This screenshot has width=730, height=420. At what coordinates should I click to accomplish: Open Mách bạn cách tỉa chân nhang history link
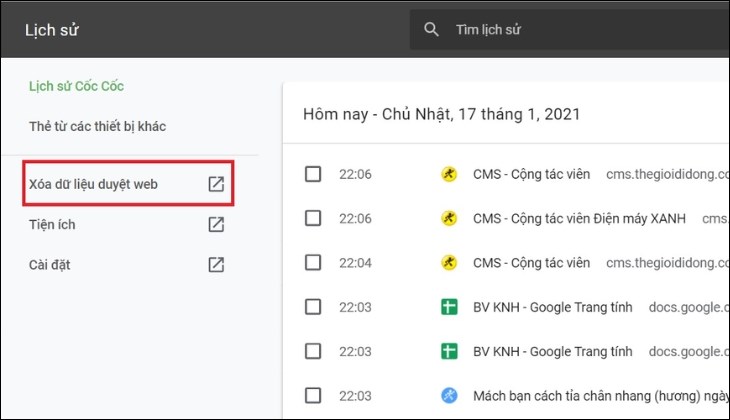coord(601,396)
